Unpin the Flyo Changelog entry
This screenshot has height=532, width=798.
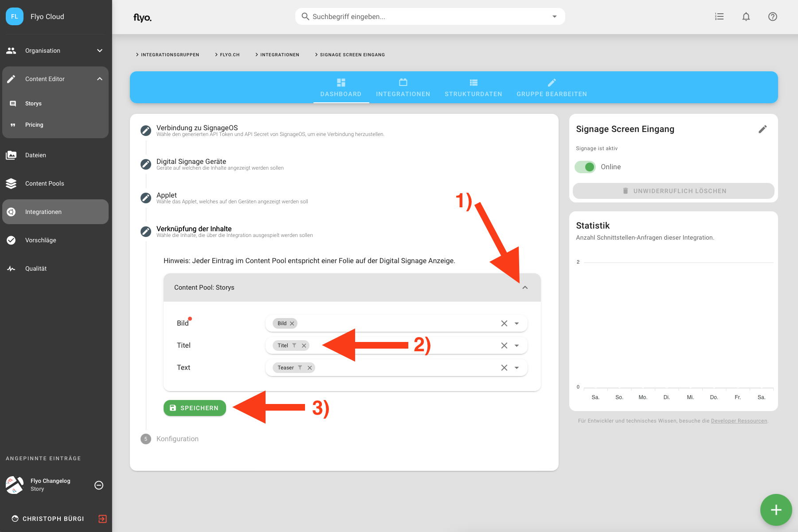[x=99, y=485]
